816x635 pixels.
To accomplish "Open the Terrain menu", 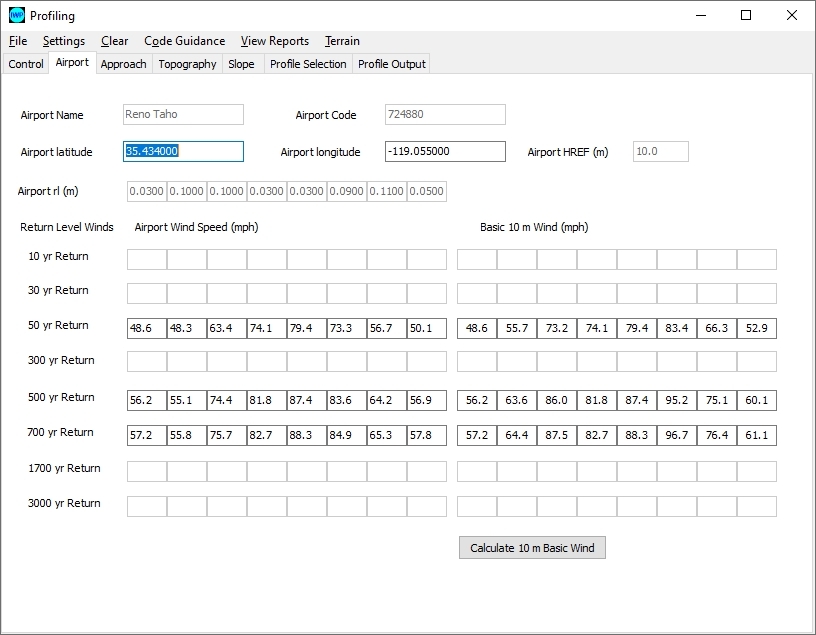I will pyautogui.click(x=342, y=41).
